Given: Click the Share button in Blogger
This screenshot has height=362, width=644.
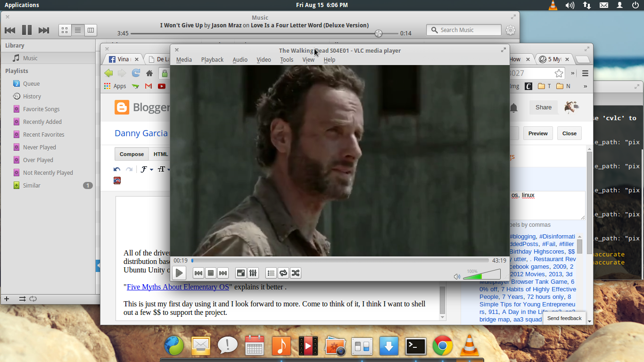Looking at the screenshot, I should tap(544, 107).
